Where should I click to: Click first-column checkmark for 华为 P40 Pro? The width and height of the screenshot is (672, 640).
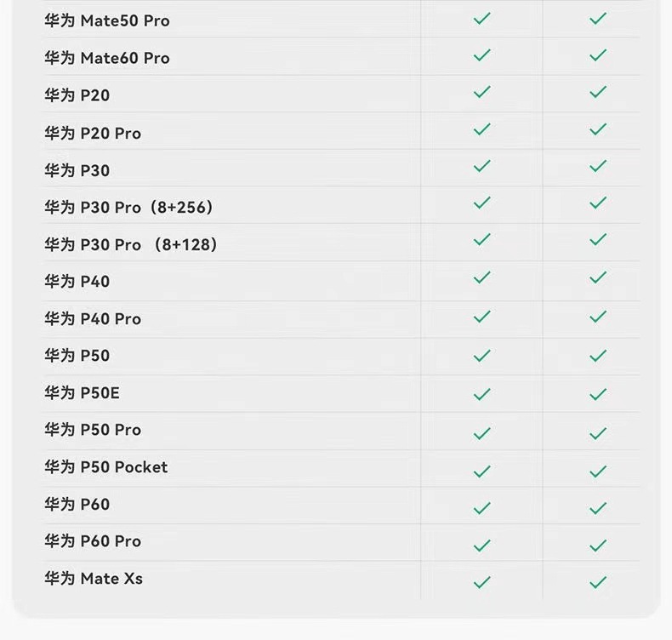coord(481,317)
